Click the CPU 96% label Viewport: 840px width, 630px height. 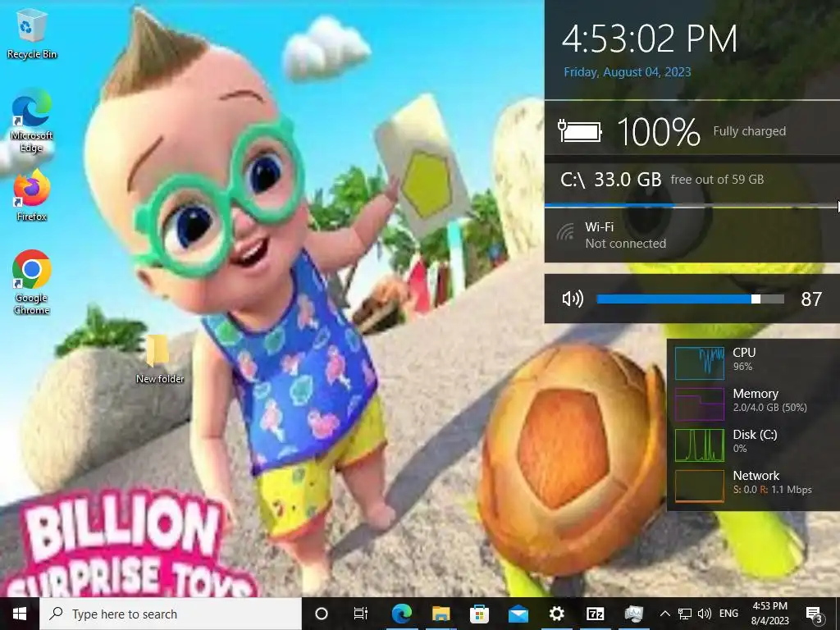744,359
